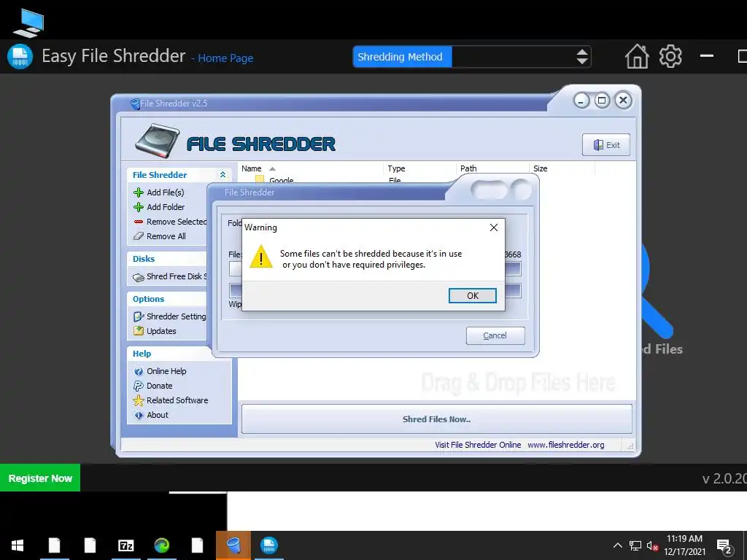This screenshot has width=747, height=560.
Task: Click OK in the Warning dialog
Action: (x=472, y=296)
